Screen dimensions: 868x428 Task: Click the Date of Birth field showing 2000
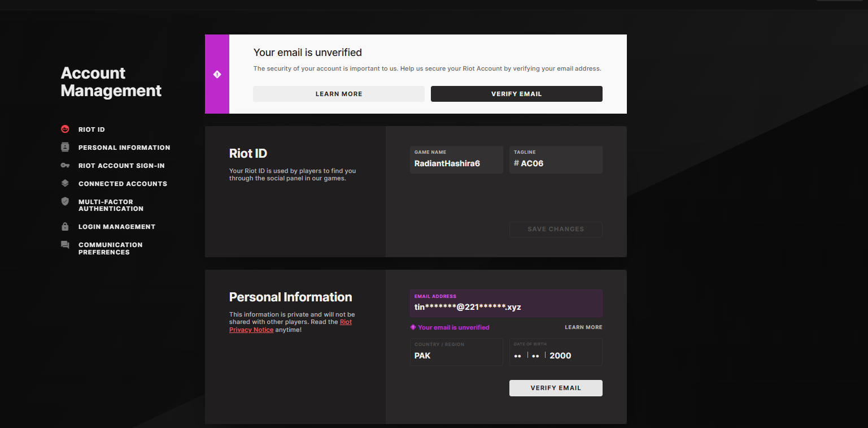pos(556,352)
